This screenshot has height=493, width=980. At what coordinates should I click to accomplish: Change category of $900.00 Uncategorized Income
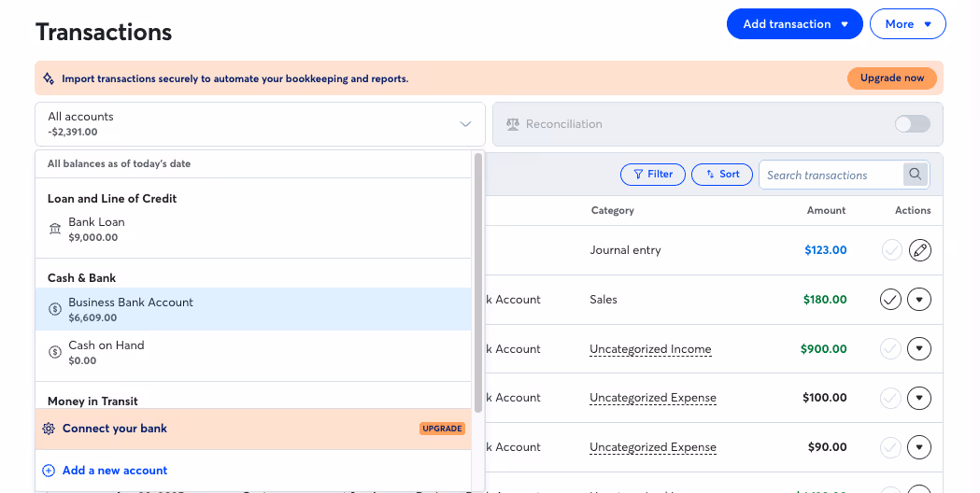650,348
